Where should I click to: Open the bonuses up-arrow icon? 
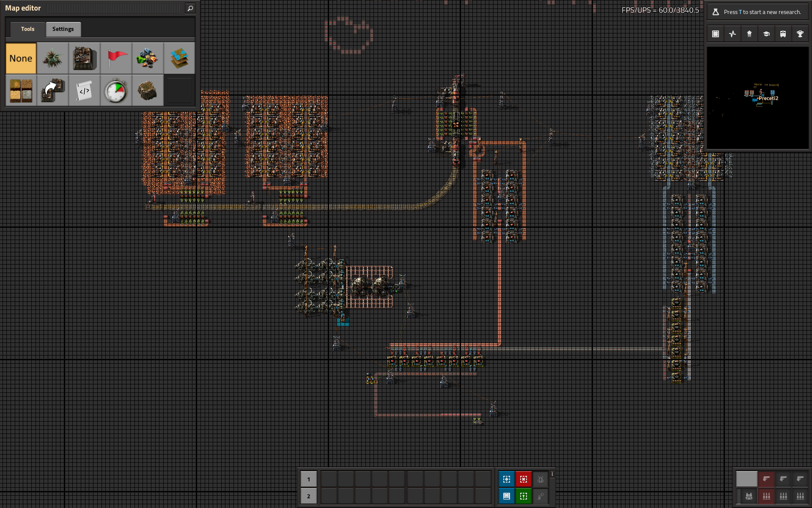pos(749,34)
